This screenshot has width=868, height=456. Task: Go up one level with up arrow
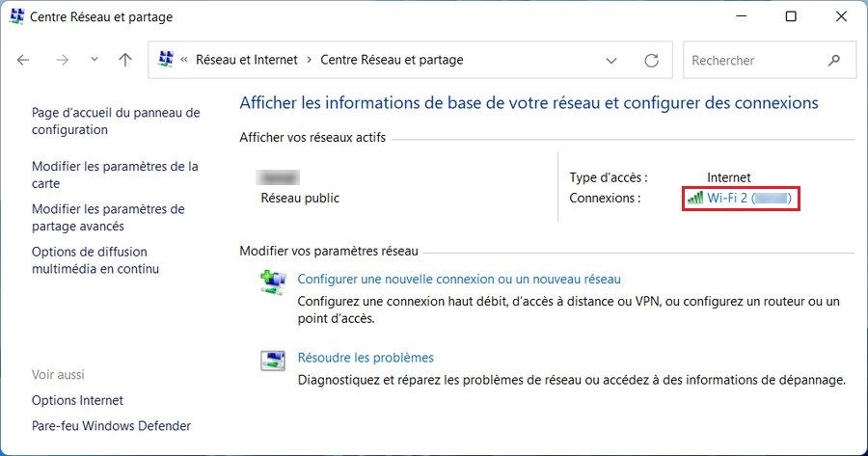[x=125, y=60]
